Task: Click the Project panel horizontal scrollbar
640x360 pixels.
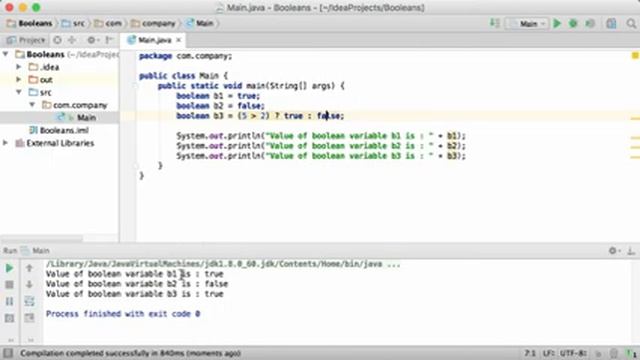Action: (42, 238)
